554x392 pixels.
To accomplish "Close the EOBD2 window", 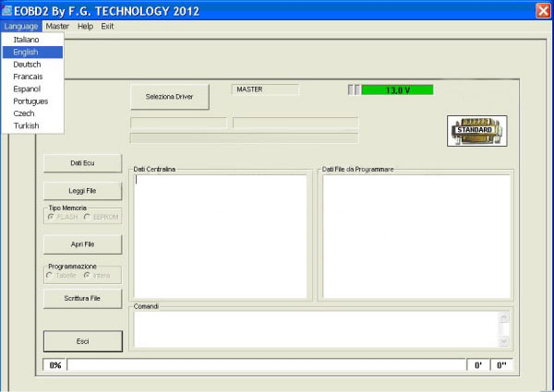I will [x=543, y=9].
